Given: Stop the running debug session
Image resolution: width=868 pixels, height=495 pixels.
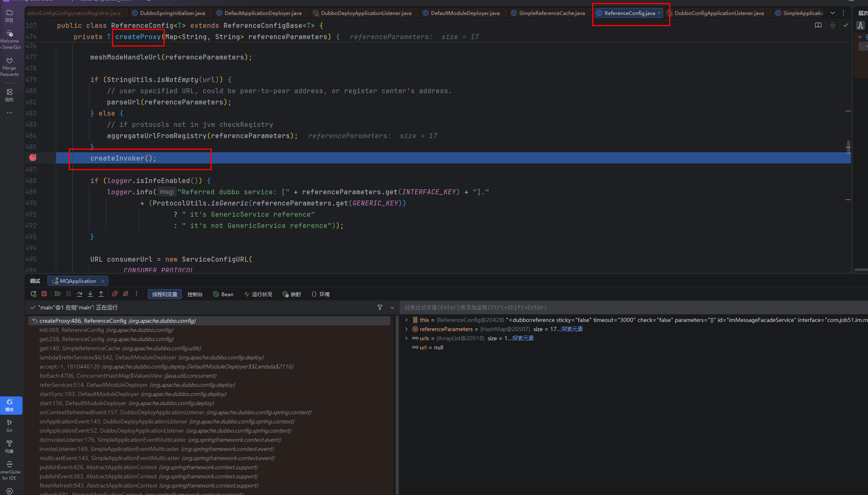Looking at the screenshot, I should click(44, 294).
